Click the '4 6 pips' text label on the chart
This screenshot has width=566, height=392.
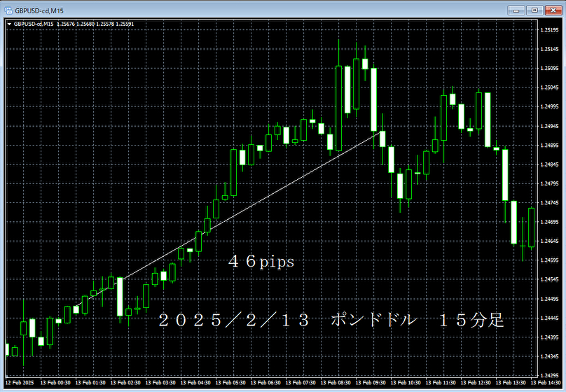[x=261, y=262]
